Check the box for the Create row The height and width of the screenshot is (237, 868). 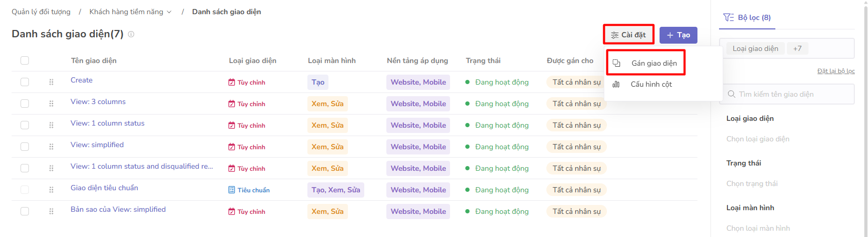25,82
